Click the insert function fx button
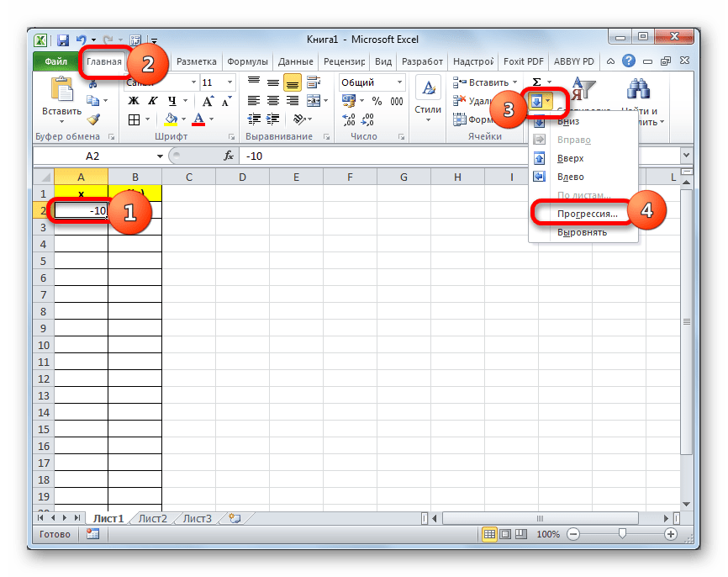Screen dimensions: 728x577 point(229,156)
